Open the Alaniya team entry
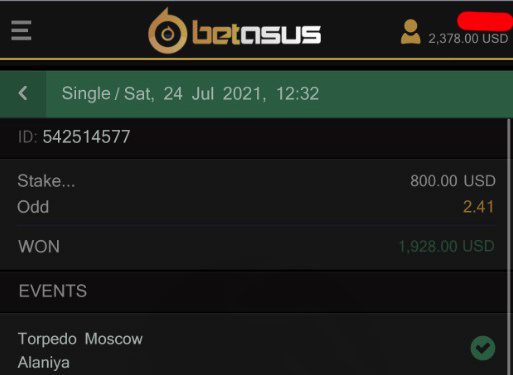Screen dimensions: 513x375 click(44, 362)
